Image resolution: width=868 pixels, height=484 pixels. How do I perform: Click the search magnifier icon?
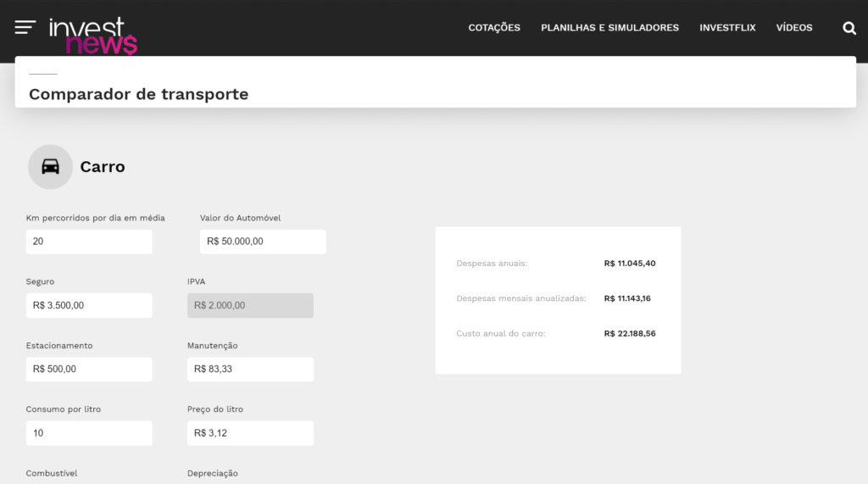(849, 28)
